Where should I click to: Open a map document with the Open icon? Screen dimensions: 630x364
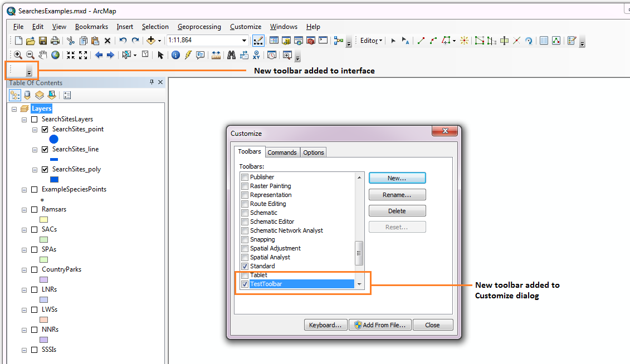[x=30, y=41]
